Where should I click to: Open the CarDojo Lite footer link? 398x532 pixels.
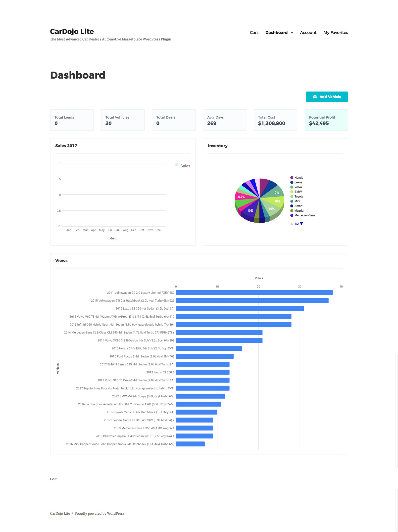pos(60,513)
